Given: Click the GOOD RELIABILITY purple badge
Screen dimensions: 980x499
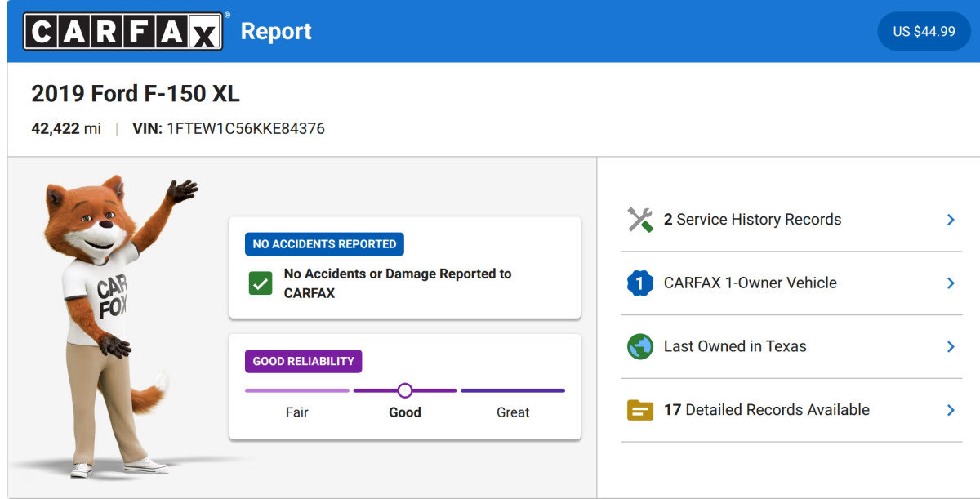Looking at the screenshot, I should click(x=303, y=361).
